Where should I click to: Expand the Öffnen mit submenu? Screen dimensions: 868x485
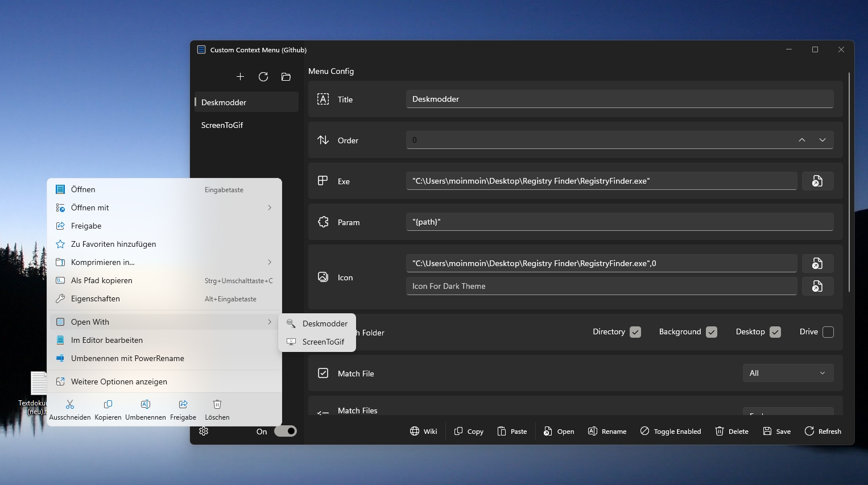164,208
